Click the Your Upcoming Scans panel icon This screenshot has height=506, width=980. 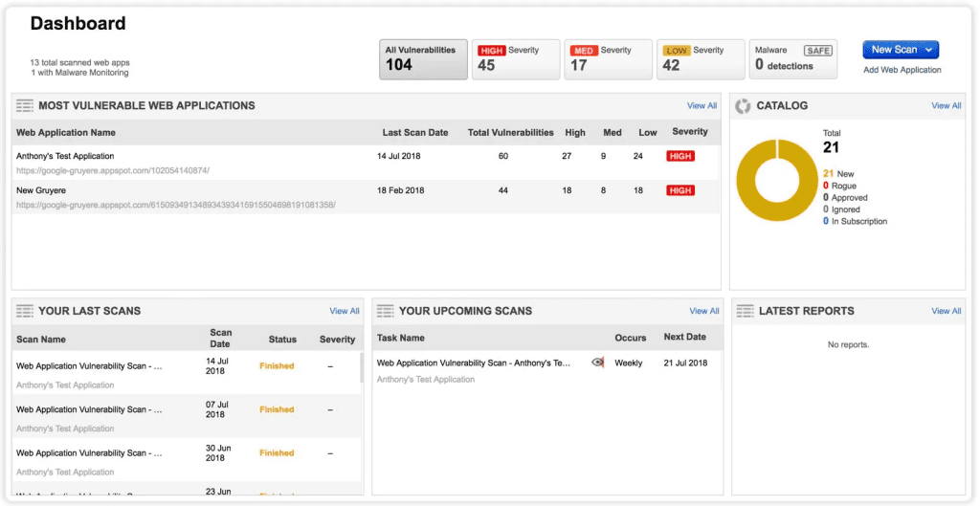[x=386, y=311]
